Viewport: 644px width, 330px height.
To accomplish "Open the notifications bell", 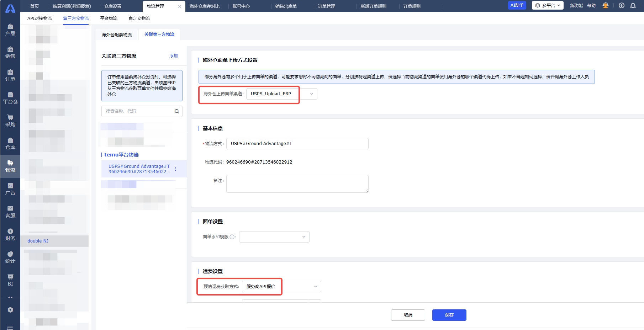I will click(633, 6).
